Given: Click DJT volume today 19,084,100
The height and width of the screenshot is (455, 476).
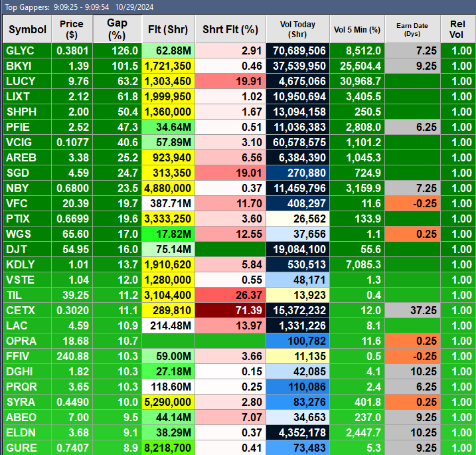Looking at the screenshot, I should 298,249.
